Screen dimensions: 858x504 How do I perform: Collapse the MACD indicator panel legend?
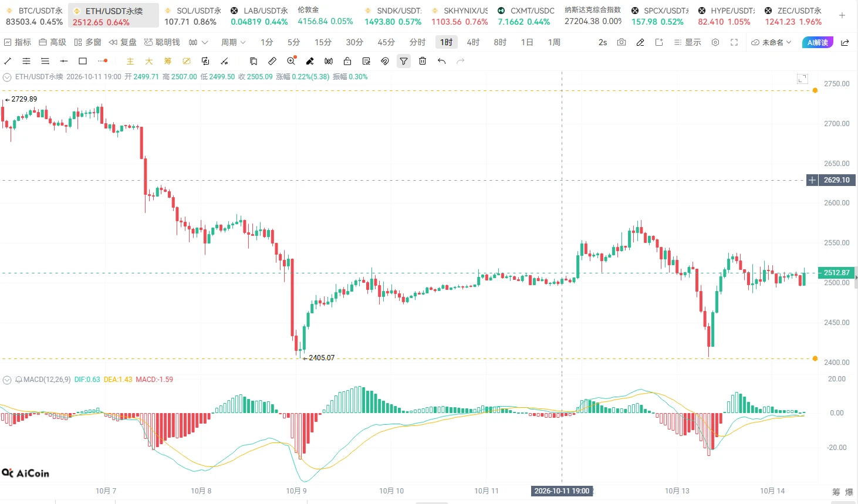[7, 380]
